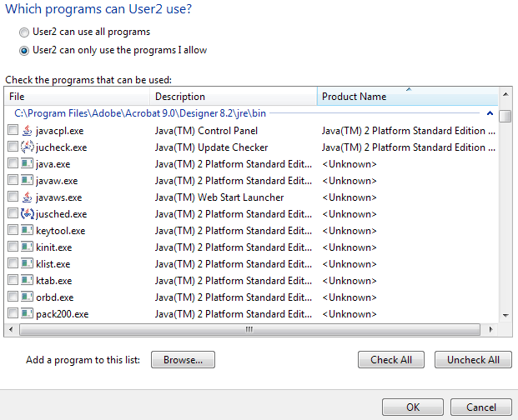Sort by File column header
This screenshot has width=518, height=420.
(77, 97)
